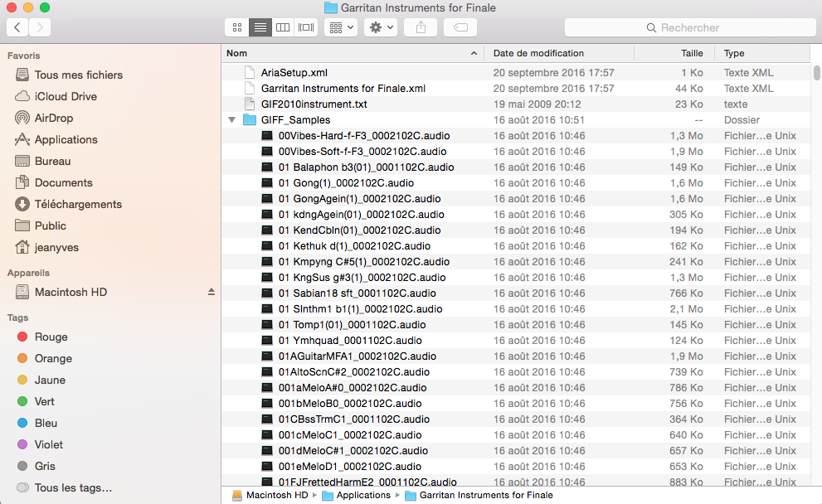Eject Macintosh HD using eject icon

[x=211, y=293]
